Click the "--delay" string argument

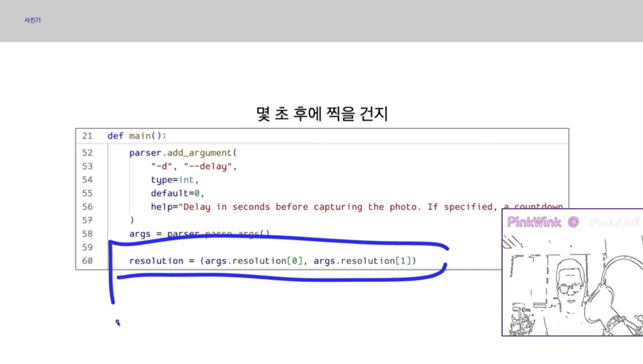click(x=208, y=166)
